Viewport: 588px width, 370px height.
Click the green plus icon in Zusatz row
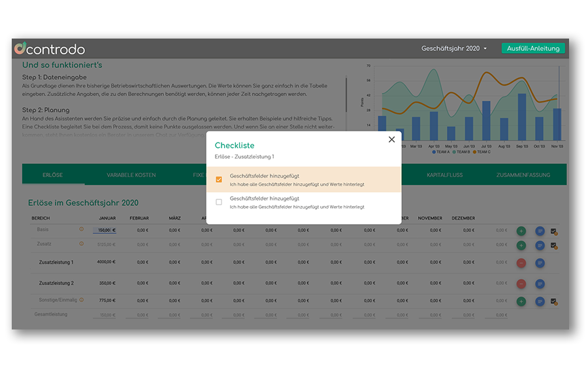coord(521,245)
